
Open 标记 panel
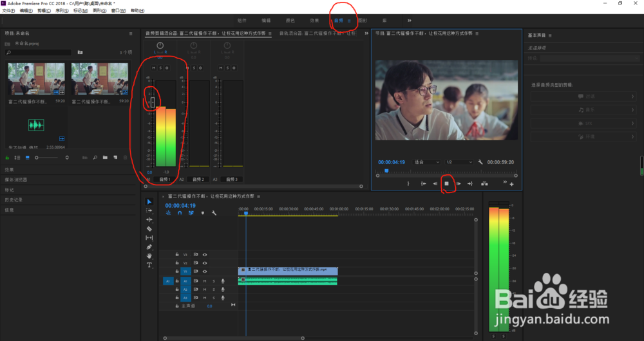coord(9,190)
